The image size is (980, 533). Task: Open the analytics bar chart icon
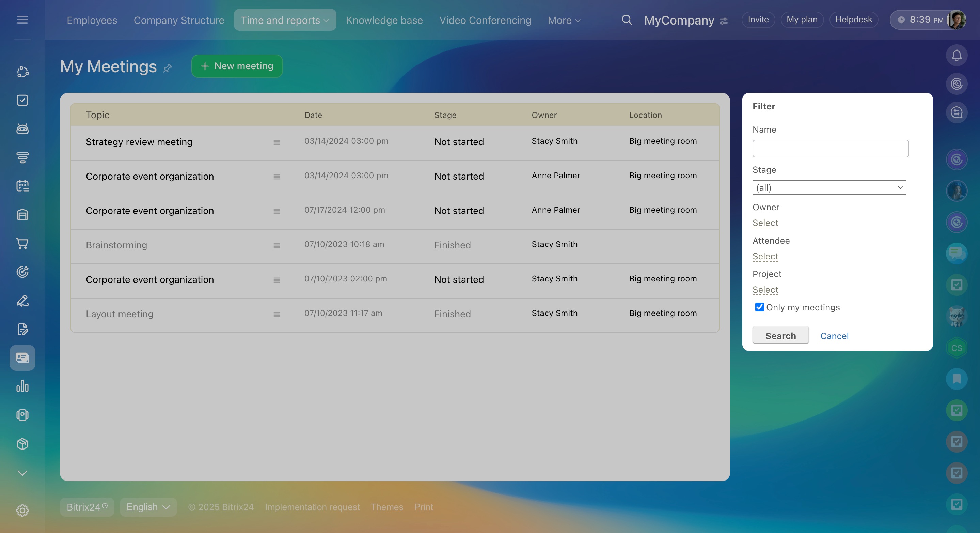pyautogui.click(x=22, y=386)
